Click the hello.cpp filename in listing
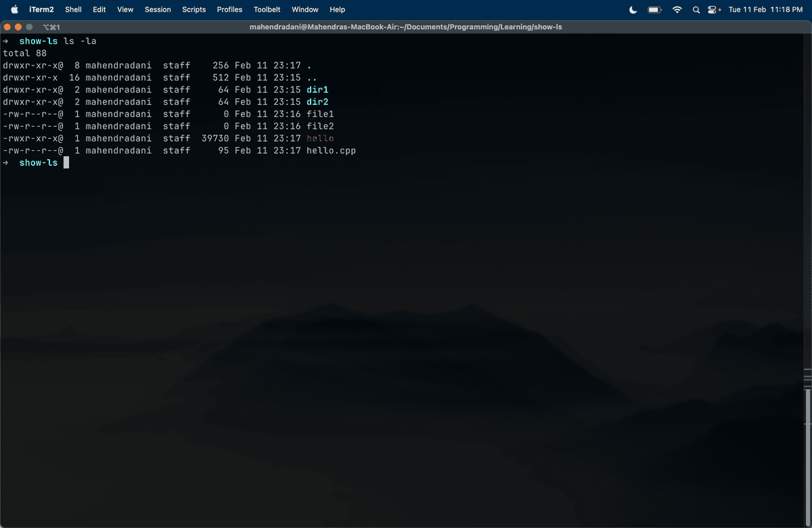This screenshot has width=812, height=528. tap(331, 151)
